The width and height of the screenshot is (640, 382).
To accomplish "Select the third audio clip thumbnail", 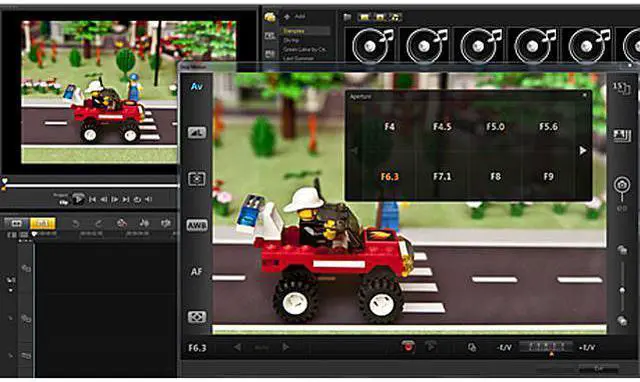I will 479,46.
